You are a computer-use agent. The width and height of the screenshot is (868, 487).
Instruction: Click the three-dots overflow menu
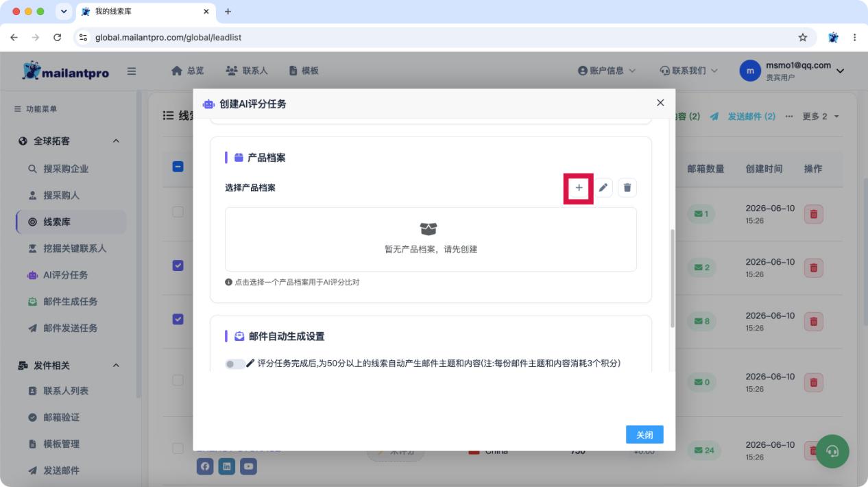[x=789, y=117]
